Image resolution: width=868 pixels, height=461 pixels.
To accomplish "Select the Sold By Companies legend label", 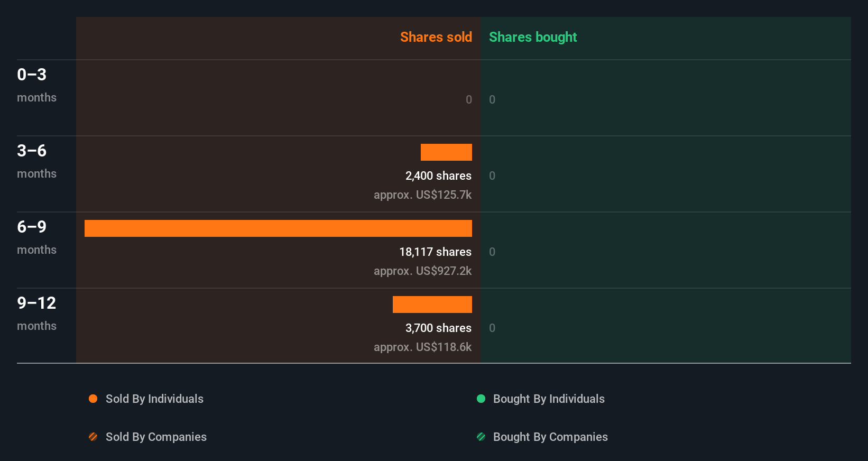I will pos(156,437).
